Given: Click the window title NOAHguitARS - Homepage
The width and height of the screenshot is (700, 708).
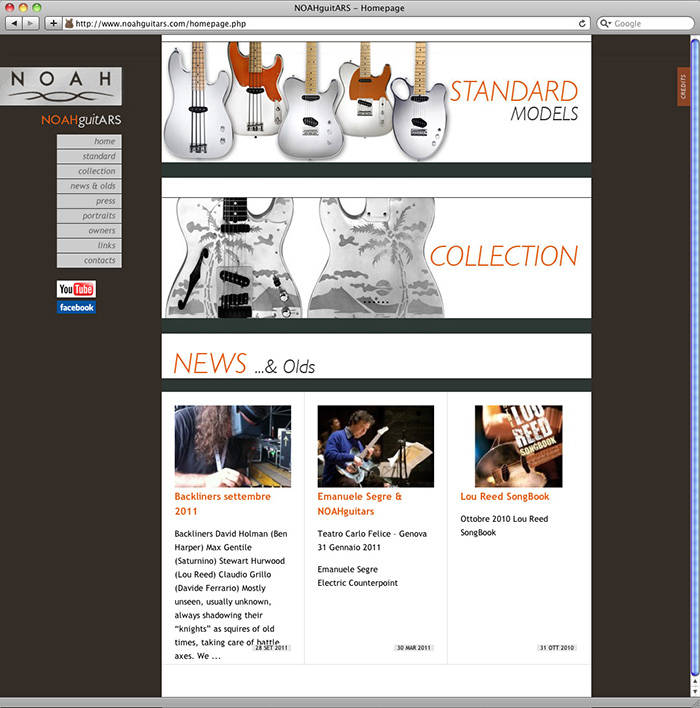Looking at the screenshot, I should coord(349,8).
